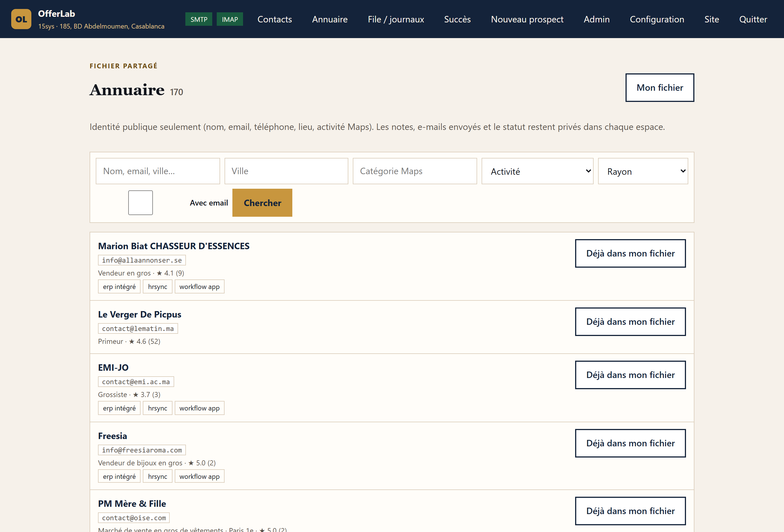This screenshot has height=532, width=784.
Task: Click email contact@oise.com
Action: 134,517
